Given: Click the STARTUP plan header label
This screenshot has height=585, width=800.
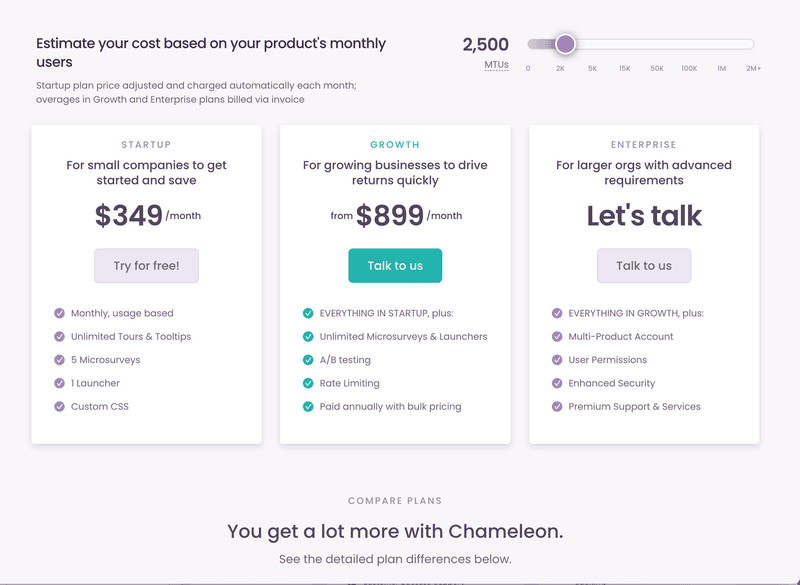Looking at the screenshot, I should tap(146, 143).
